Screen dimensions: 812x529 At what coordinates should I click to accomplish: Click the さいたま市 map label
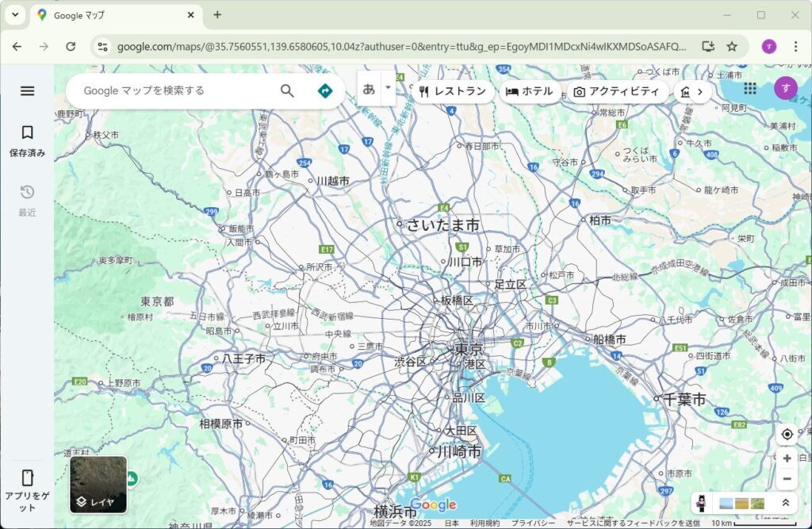coord(442,224)
